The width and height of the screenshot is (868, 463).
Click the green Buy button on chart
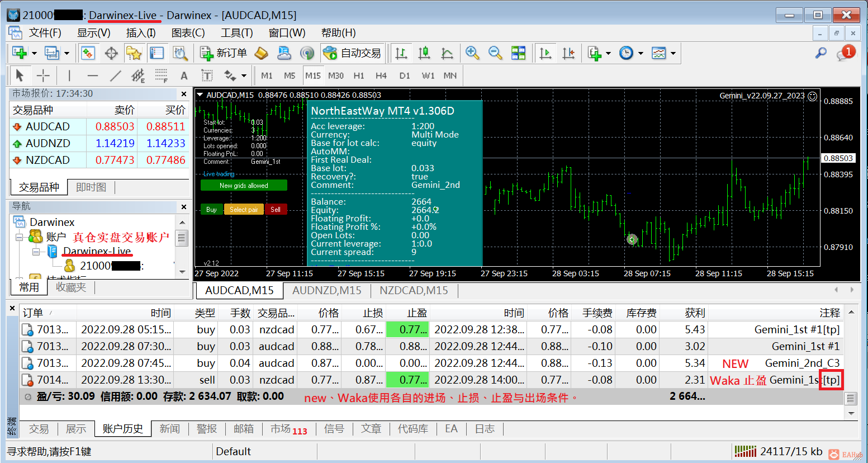point(211,210)
